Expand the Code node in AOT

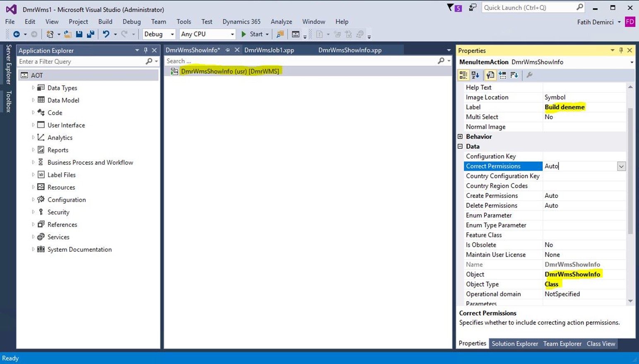33,113
